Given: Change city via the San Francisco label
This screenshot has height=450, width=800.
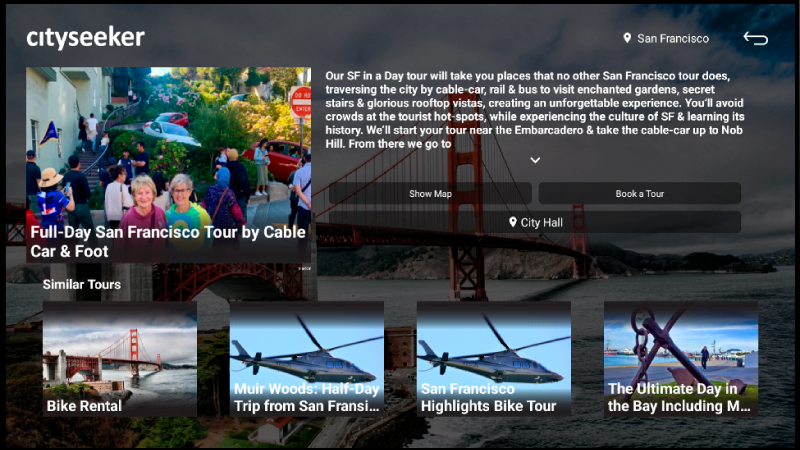Looking at the screenshot, I should point(673,38).
